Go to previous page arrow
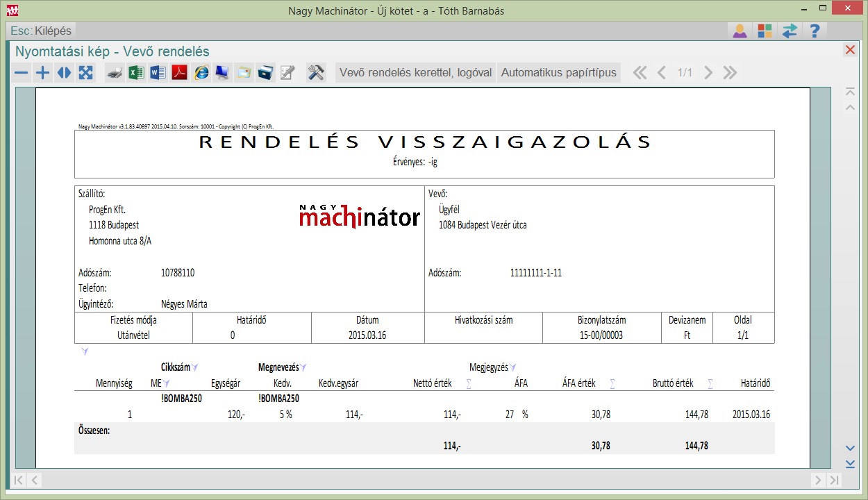Viewport: 868px width, 500px height. (x=662, y=73)
